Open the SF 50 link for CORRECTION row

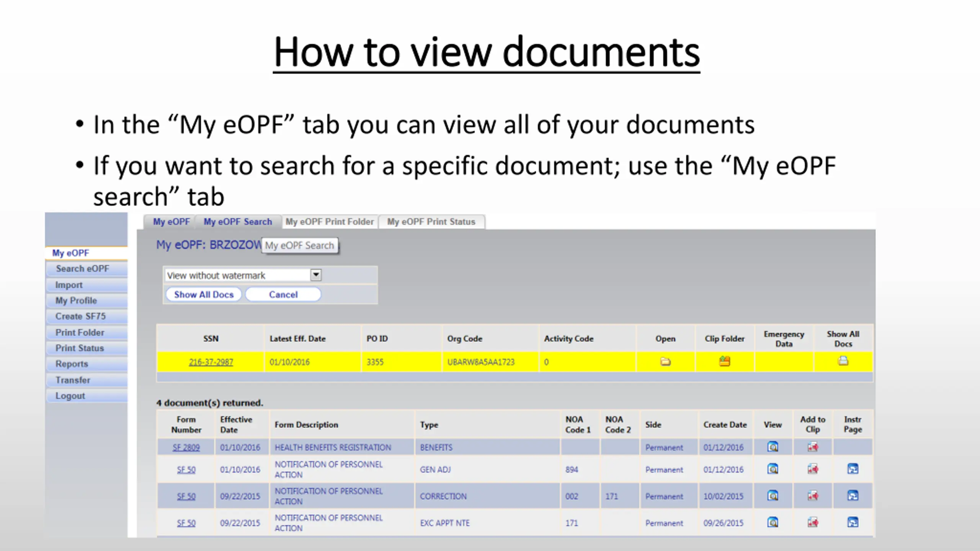coord(186,496)
